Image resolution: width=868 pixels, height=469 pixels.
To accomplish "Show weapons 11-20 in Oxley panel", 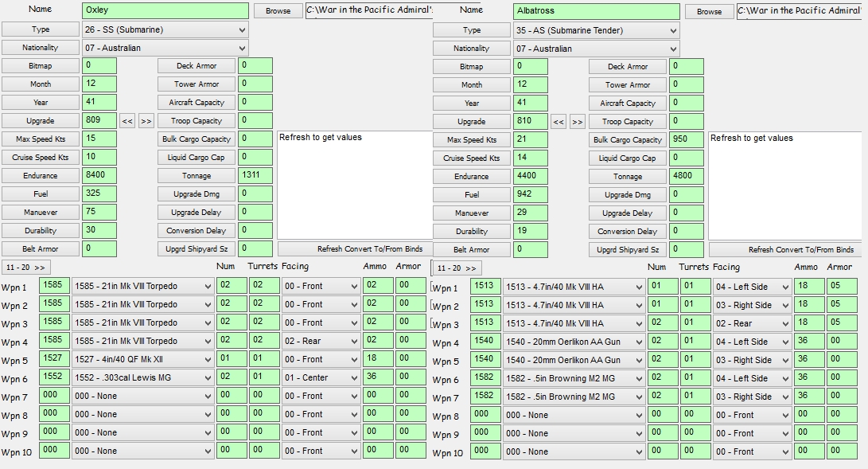I will (25, 268).
